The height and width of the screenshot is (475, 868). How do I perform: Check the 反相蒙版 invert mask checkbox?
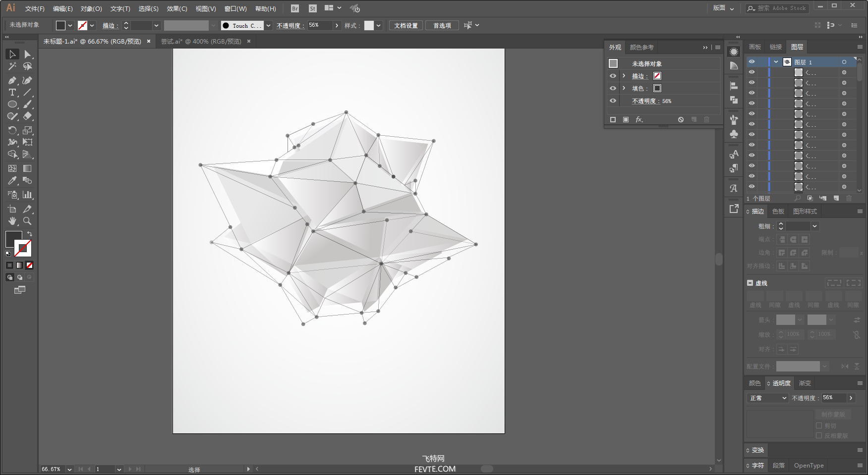pos(819,435)
